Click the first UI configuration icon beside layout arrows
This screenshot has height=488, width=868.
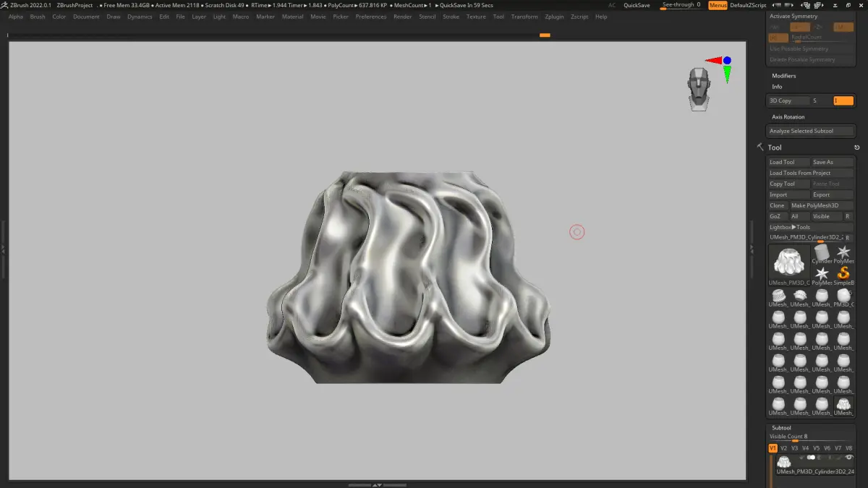tap(805, 5)
